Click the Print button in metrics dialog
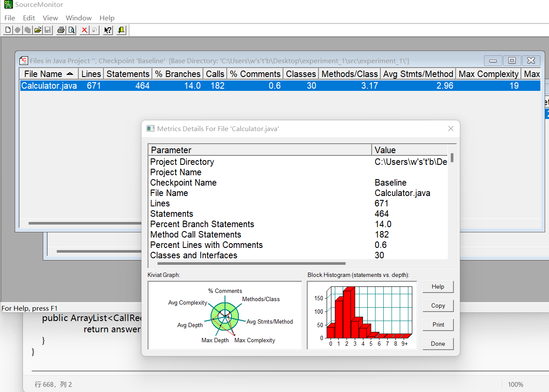The image size is (549, 392). [438, 325]
